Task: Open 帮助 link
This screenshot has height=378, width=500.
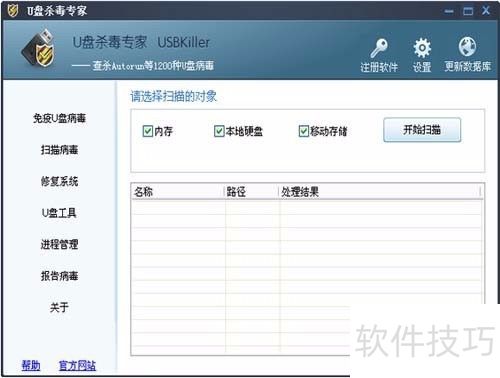Action: tap(31, 366)
